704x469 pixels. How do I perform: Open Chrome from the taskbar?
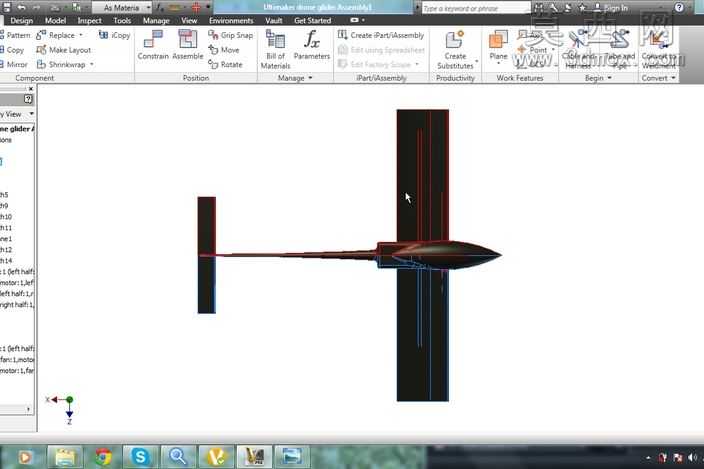pos(103,457)
